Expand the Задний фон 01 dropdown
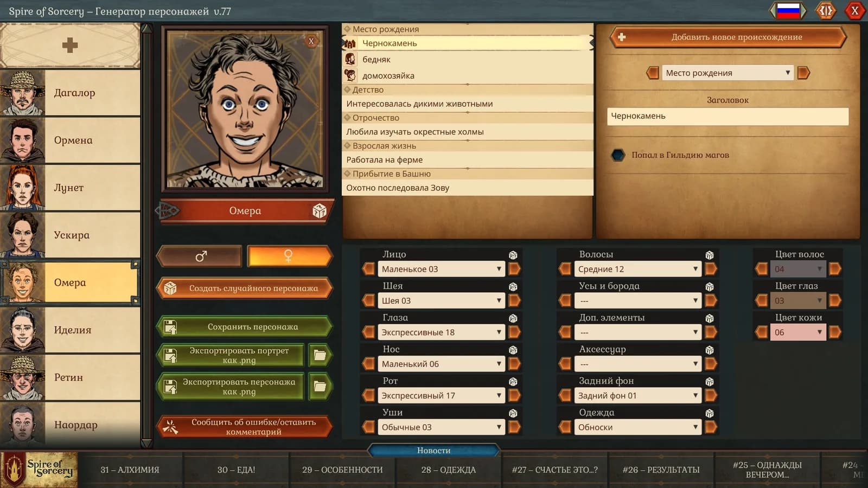The height and width of the screenshot is (488, 868). [637, 396]
